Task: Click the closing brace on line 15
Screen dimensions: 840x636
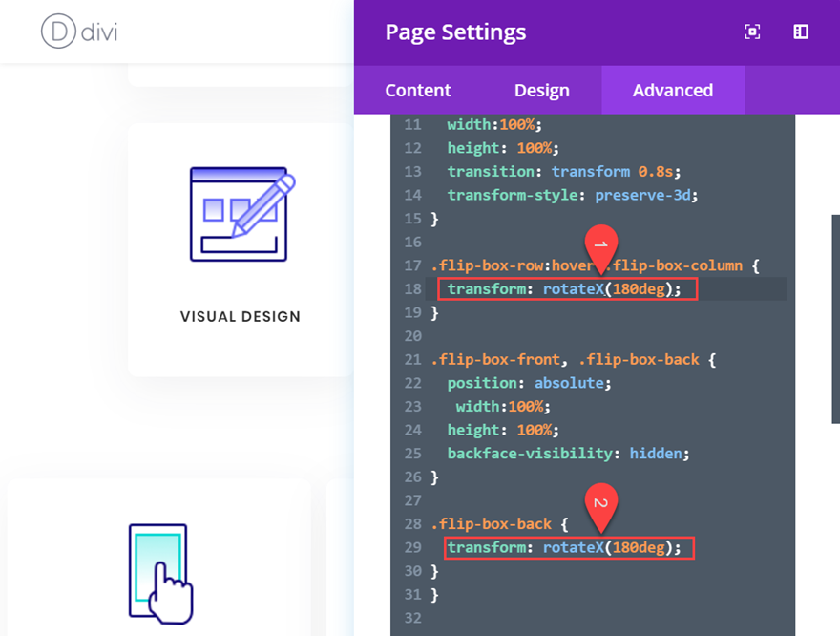Action: (x=434, y=219)
